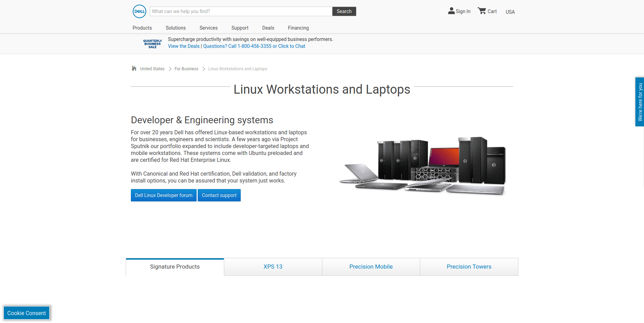
Task: Open the Deals menu
Action: pyautogui.click(x=268, y=28)
